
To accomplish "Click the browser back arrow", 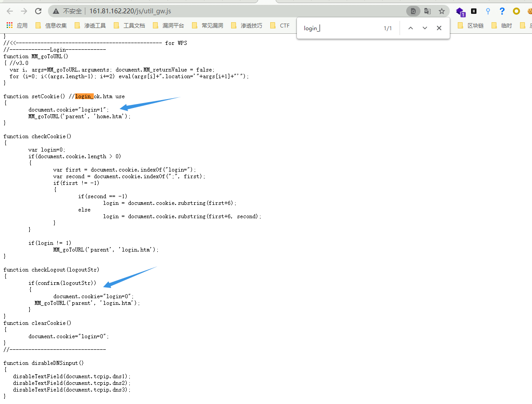I will pyautogui.click(x=10, y=11).
